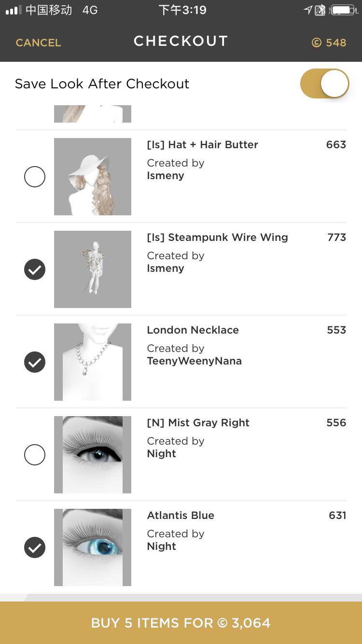The image size is (362, 644).
Task: Cancel the checkout
Action: [38, 42]
